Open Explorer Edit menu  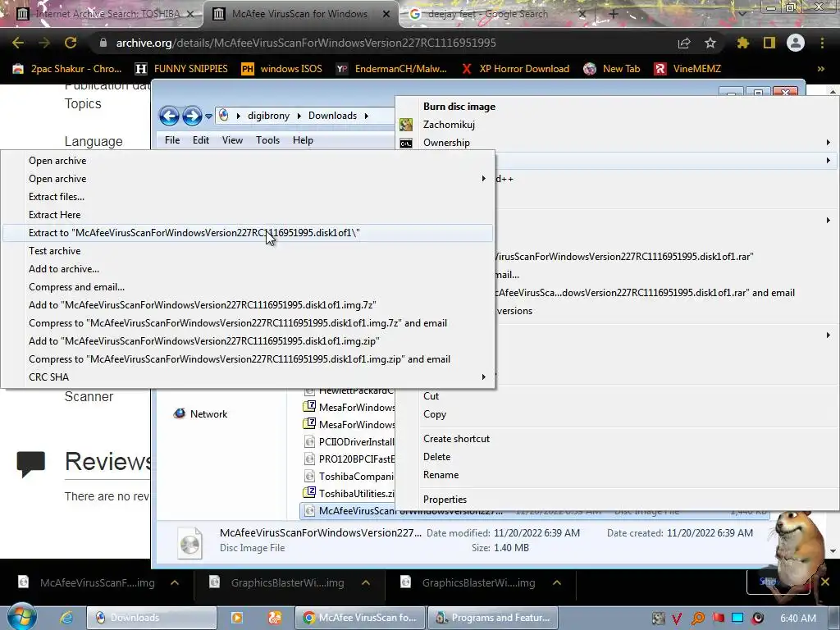pos(201,139)
